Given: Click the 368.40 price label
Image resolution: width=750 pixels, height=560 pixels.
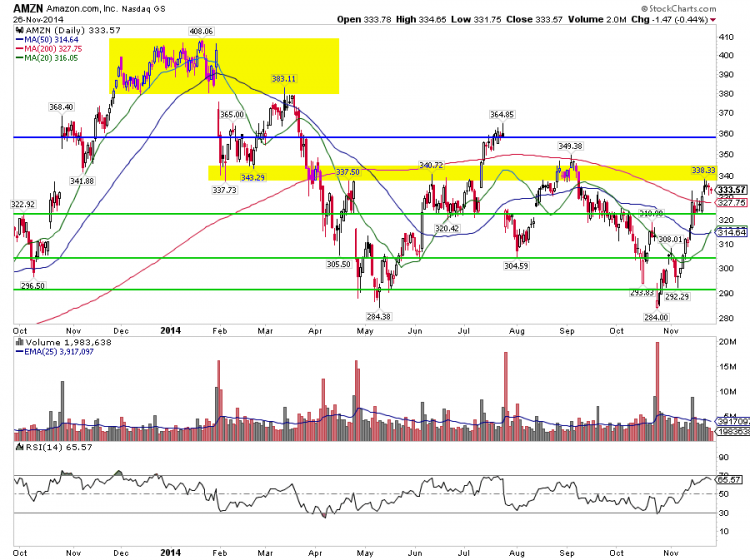Looking at the screenshot, I should coord(61,107).
